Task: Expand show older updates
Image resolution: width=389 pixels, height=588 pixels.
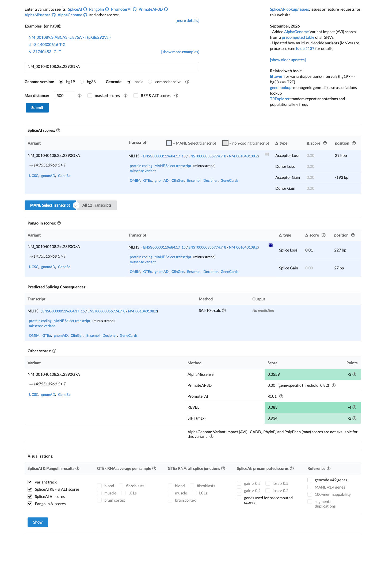Action: coord(288,60)
